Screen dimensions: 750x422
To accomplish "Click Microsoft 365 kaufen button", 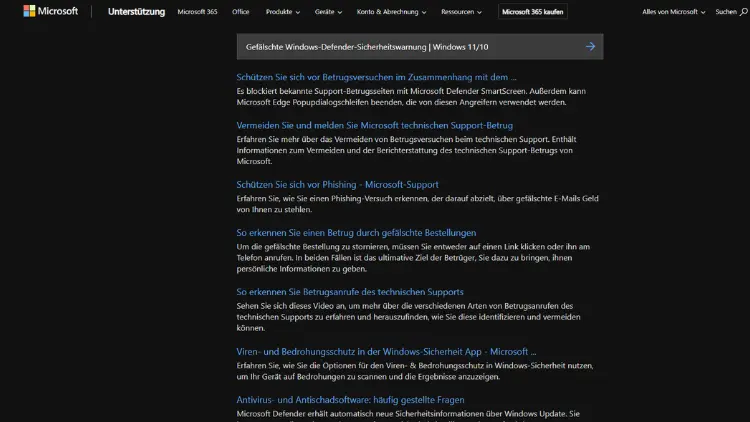I will point(532,11).
